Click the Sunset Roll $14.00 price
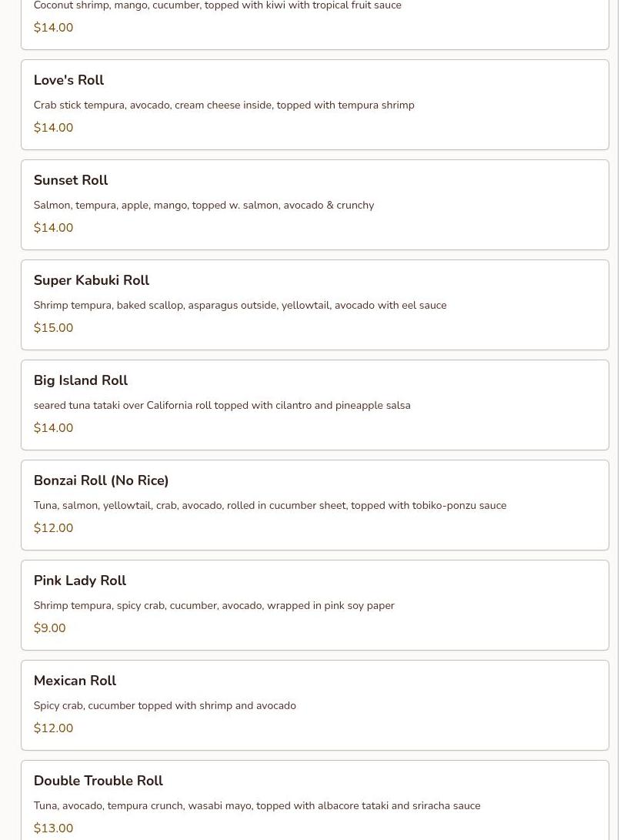Viewport: 634px width, 840px height. pos(53,228)
